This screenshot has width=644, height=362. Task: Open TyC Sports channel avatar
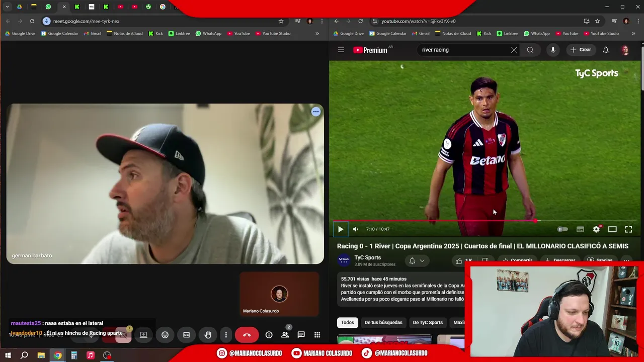(x=344, y=260)
